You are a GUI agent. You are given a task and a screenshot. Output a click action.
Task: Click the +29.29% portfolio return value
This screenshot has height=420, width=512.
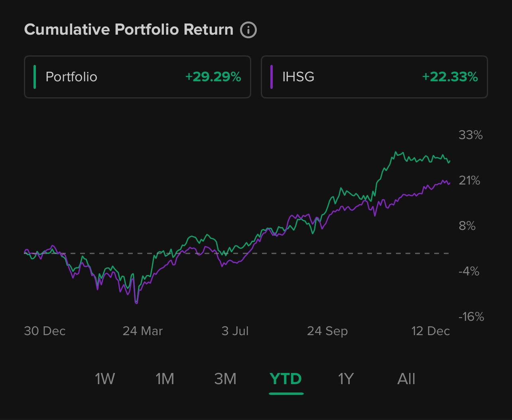click(x=213, y=77)
